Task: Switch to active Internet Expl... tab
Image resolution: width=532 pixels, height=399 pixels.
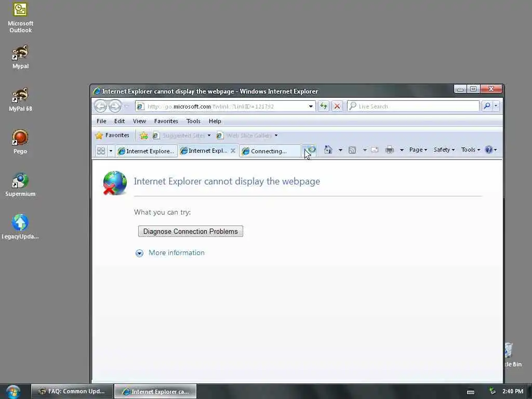Action: 205,151
